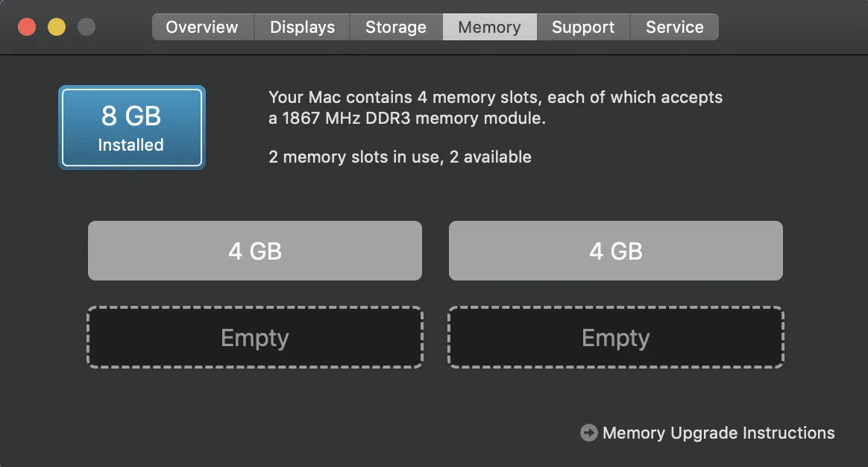Select the right Empty memory slot
This screenshot has width=868, height=467.
(x=615, y=337)
